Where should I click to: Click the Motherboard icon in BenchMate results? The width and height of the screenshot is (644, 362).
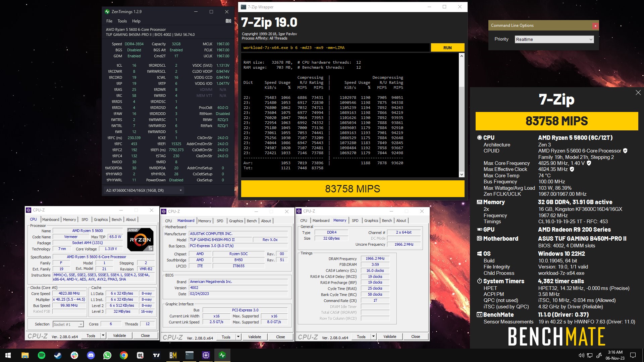coord(480,239)
